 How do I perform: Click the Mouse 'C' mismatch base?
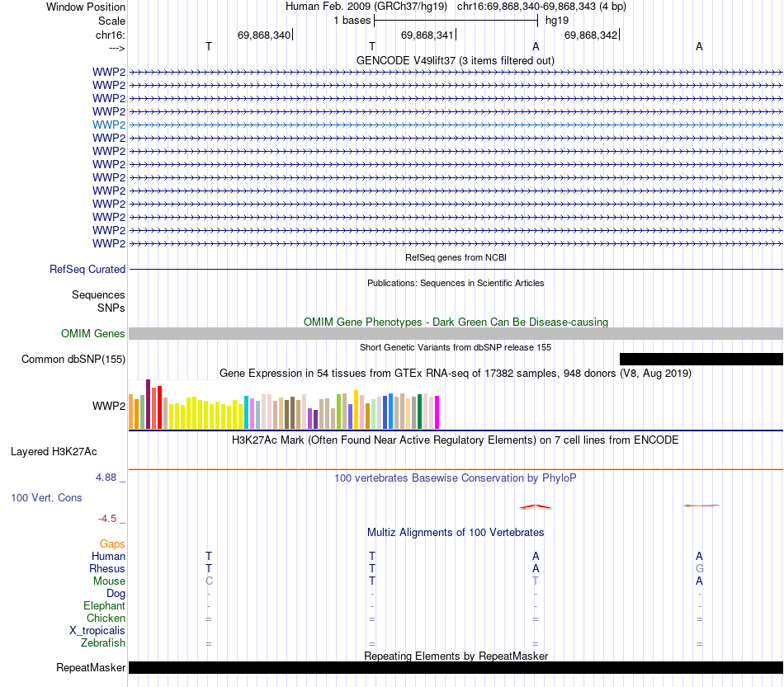(209, 581)
